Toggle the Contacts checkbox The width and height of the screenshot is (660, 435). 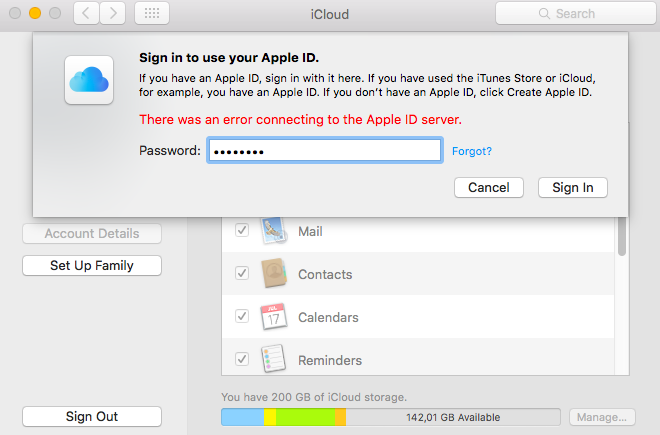[x=242, y=273]
